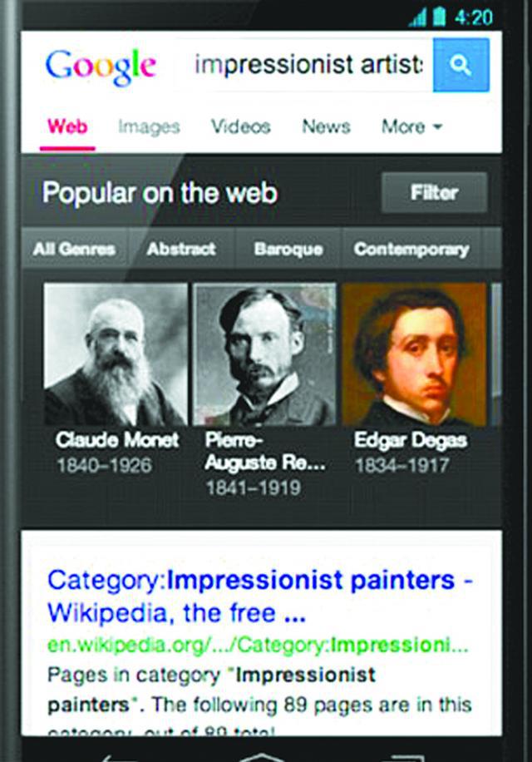Tap the Claude Monet portrait
532x762 pixels.
click(x=116, y=354)
